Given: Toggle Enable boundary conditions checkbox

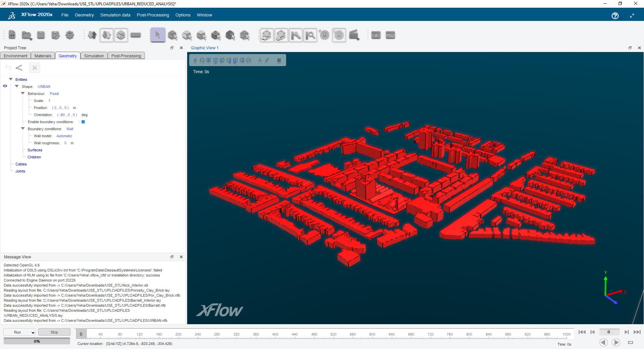Looking at the screenshot, I should pos(83,122).
